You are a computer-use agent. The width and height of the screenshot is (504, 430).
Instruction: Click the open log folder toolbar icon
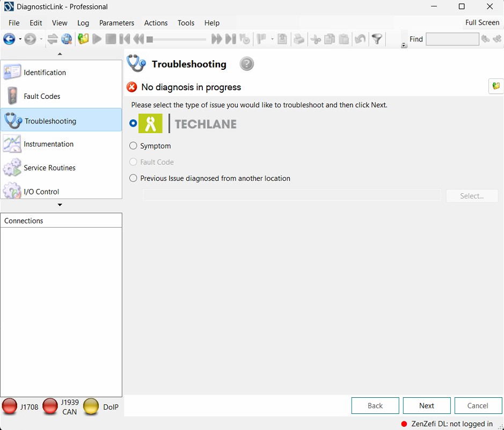coord(83,39)
